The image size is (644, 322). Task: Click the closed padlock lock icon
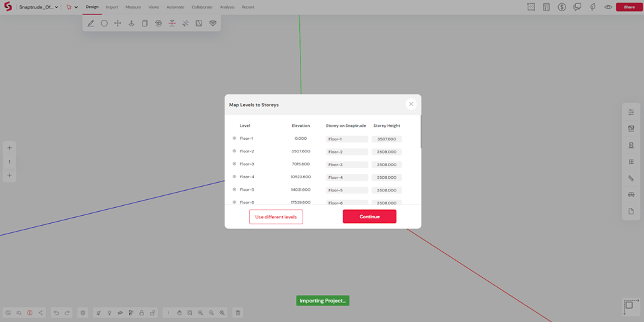[142, 313]
